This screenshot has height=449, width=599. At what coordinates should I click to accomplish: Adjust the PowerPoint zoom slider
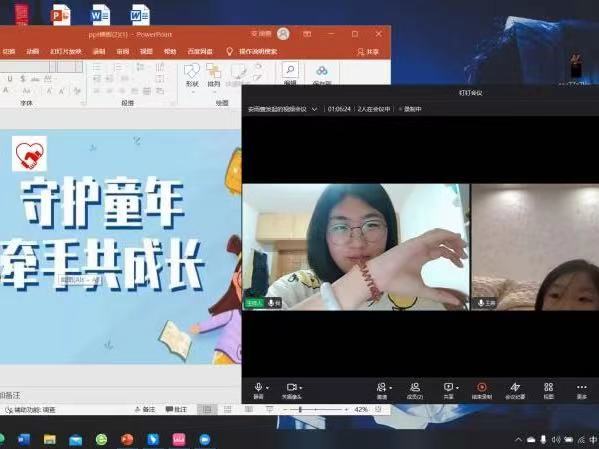(x=300, y=410)
